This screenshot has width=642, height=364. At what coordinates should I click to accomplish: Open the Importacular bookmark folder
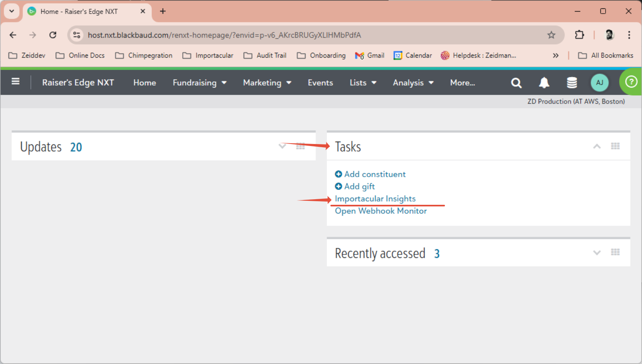(208, 56)
